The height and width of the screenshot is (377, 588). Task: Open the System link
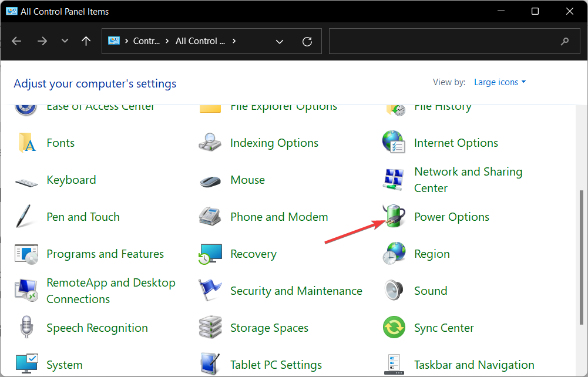(64, 365)
